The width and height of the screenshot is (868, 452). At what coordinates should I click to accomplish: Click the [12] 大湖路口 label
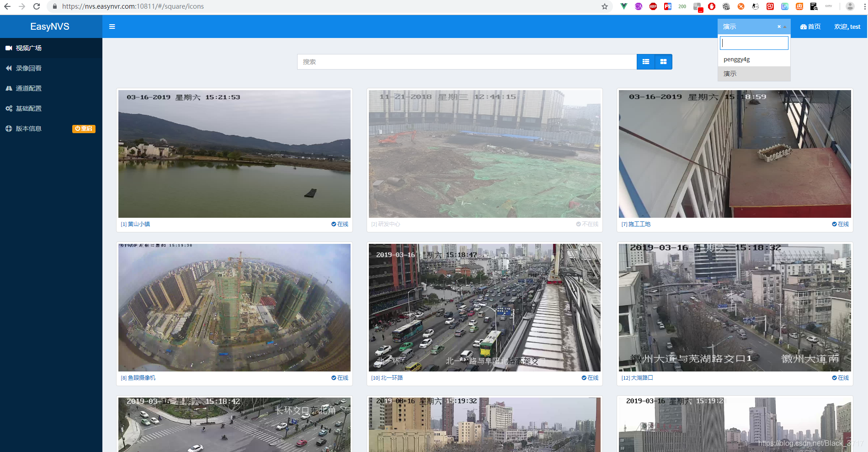tap(637, 378)
